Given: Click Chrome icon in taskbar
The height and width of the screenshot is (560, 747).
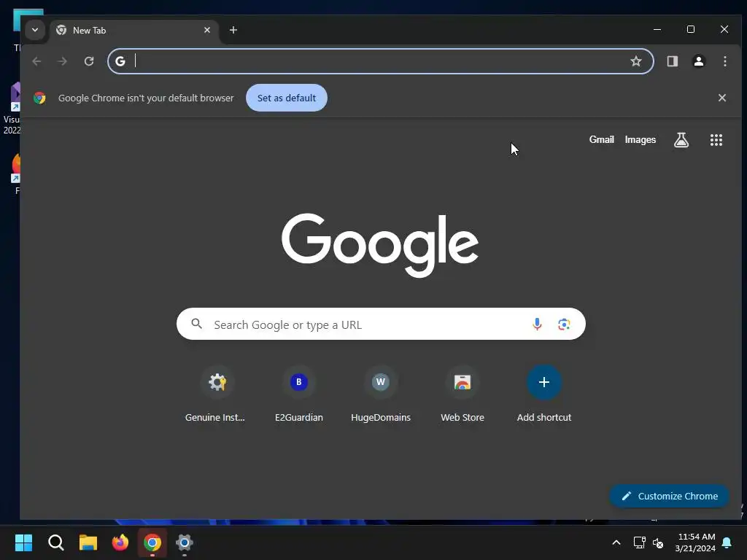Looking at the screenshot, I should pos(152,542).
